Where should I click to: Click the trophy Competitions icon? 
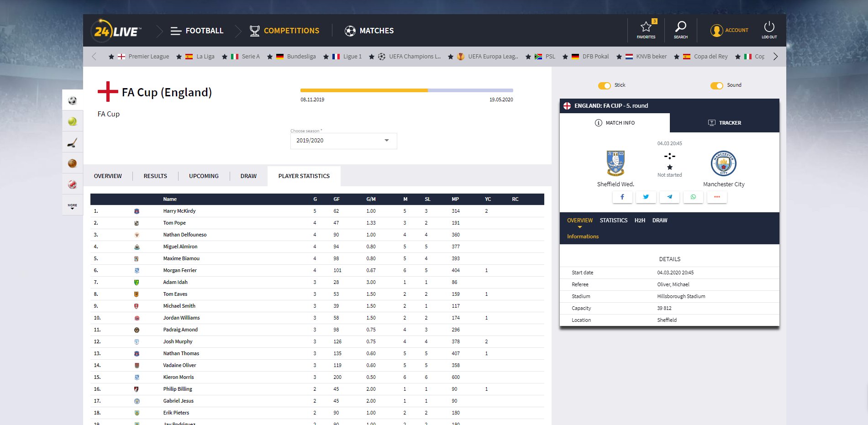(x=254, y=31)
